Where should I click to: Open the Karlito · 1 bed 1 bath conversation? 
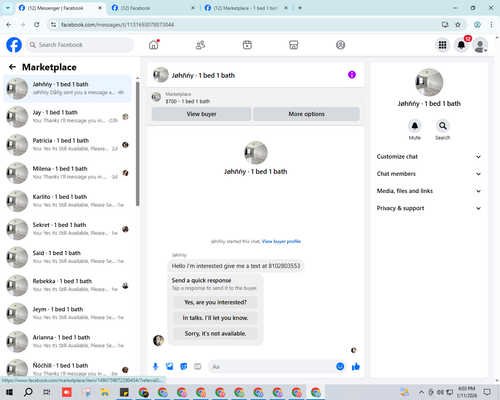67,201
